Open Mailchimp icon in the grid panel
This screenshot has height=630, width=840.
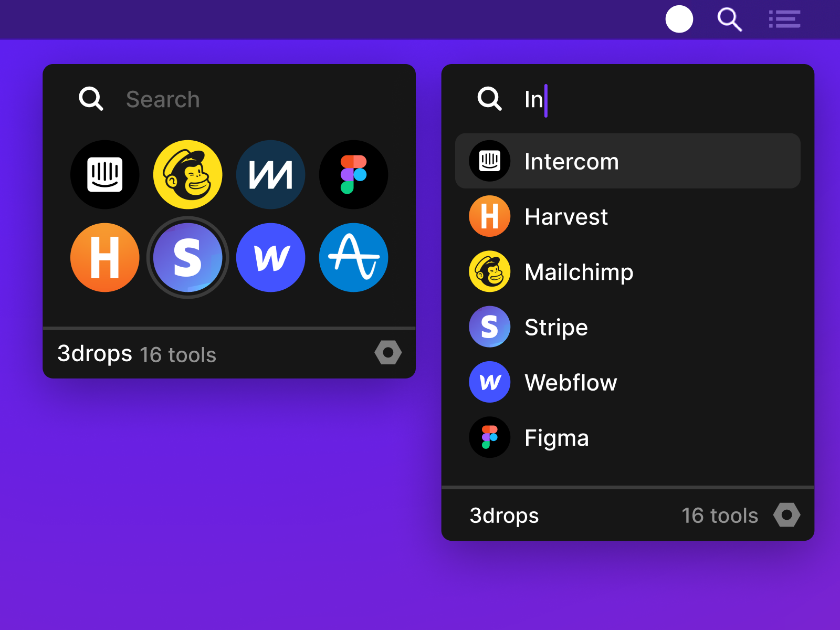(188, 175)
